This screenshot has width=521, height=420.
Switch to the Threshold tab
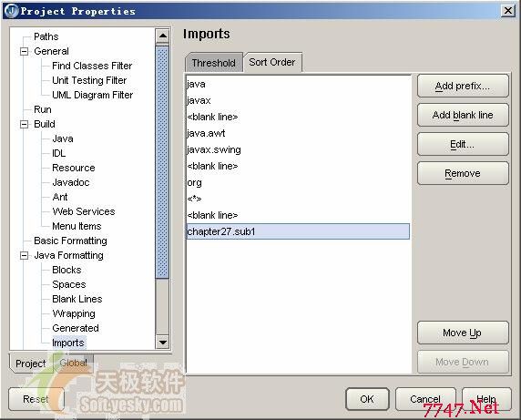[214, 63]
